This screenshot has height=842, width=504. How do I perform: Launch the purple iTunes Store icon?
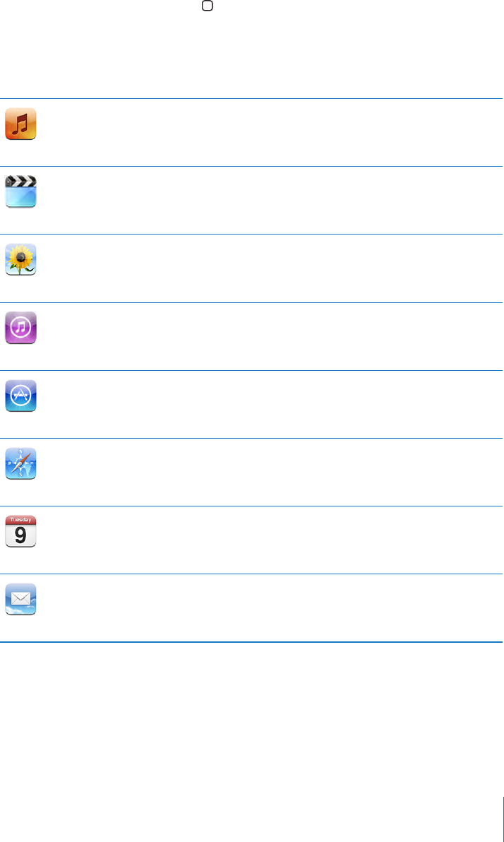(21, 328)
